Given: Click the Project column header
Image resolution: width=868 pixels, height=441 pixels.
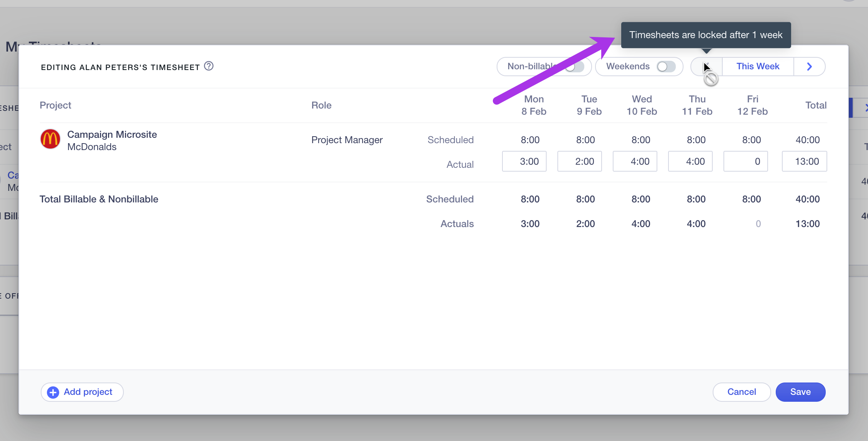Looking at the screenshot, I should [x=55, y=105].
